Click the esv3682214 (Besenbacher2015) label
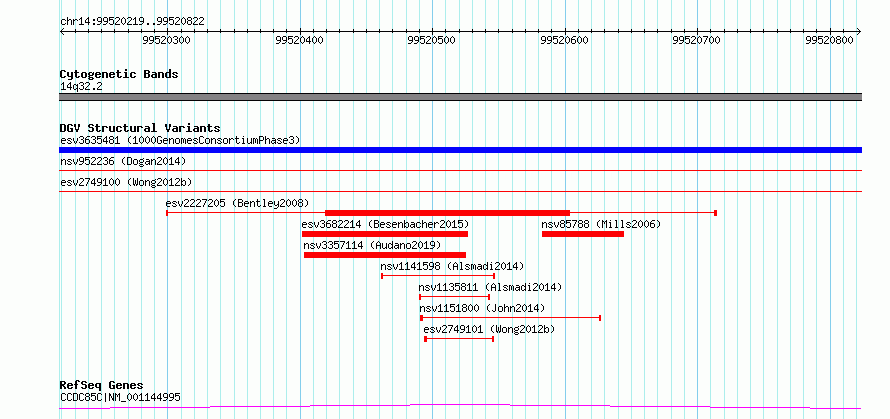This screenshot has width=890, height=419. click(x=385, y=224)
